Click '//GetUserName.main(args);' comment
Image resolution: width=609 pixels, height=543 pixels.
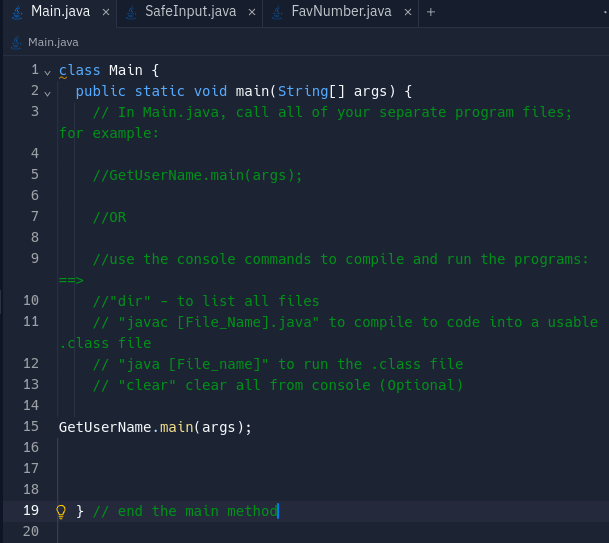click(x=197, y=176)
